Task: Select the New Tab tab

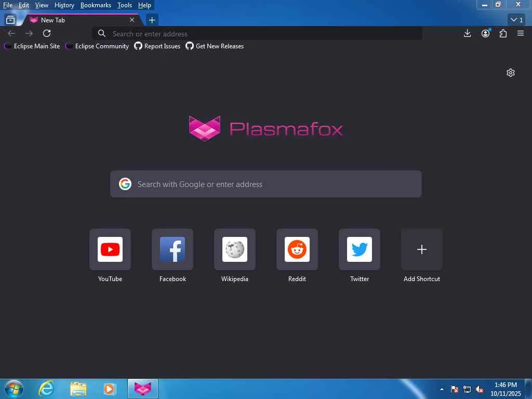Action: click(x=82, y=20)
